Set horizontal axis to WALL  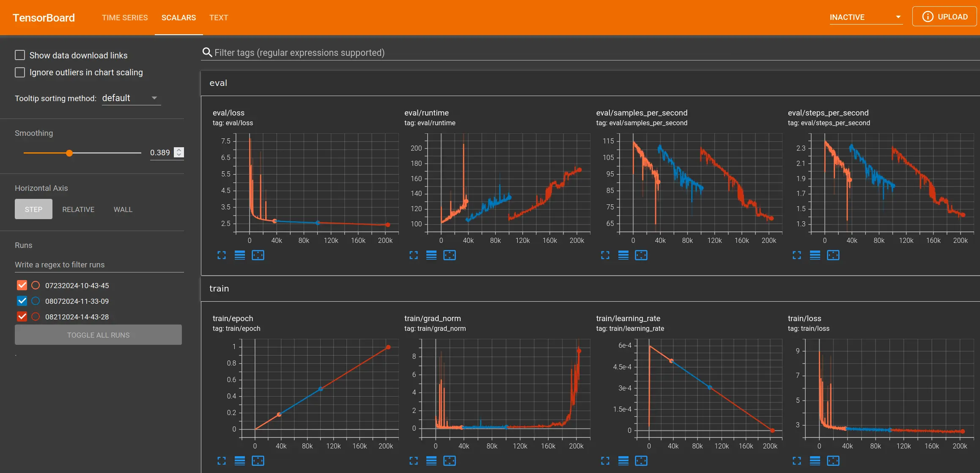[123, 209]
